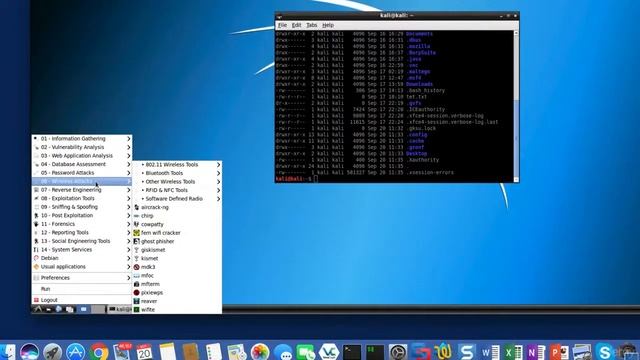The width and height of the screenshot is (640, 360).
Task: Expand 04 - Database Assessment category
Action: click(82, 164)
